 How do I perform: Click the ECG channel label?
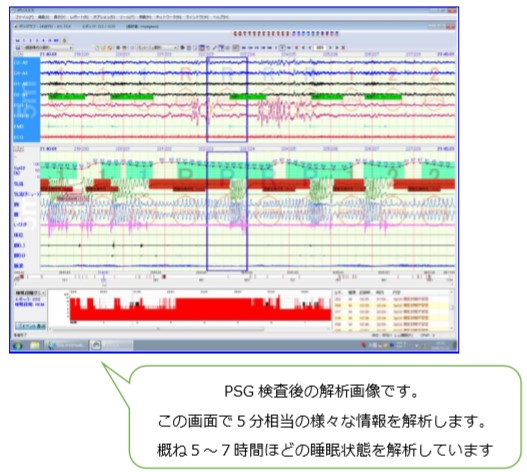(x=19, y=137)
